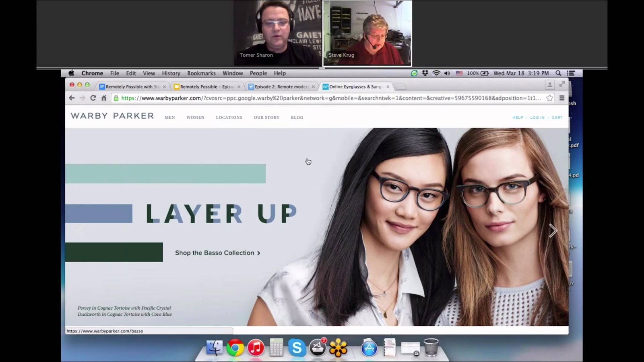Image resolution: width=644 pixels, height=362 pixels.
Task: Open the View menu
Action: (149, 73)
